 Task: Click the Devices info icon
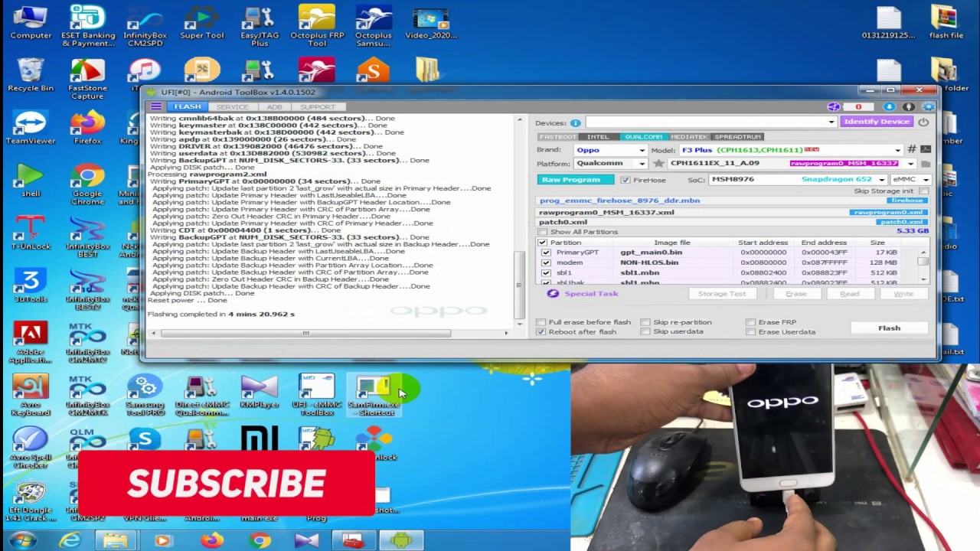[x=575, y=122]
